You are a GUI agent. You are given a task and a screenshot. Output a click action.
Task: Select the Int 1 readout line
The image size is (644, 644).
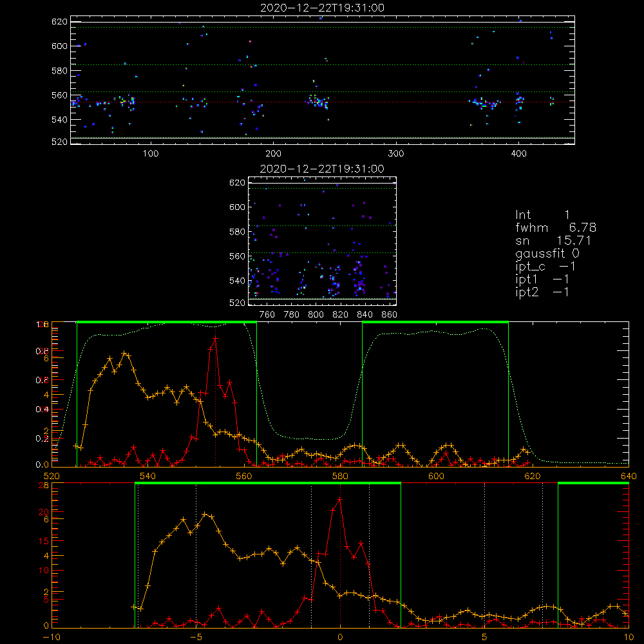(542, 215)
